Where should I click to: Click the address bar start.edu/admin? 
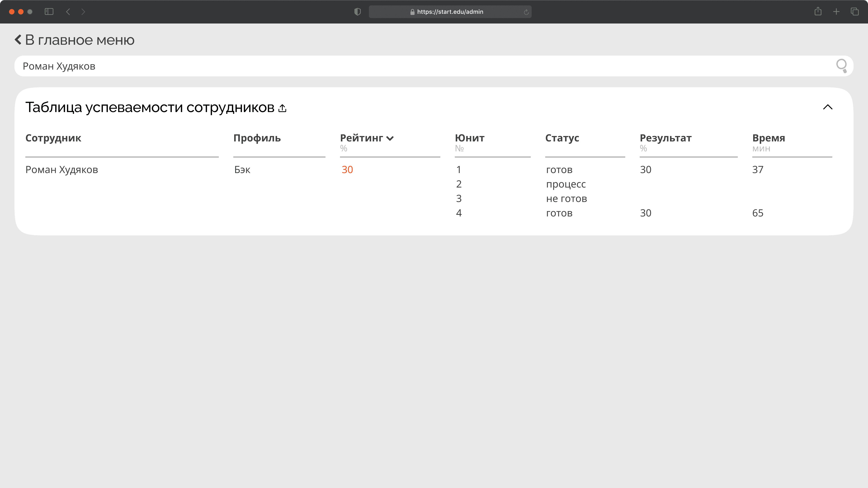450,12
